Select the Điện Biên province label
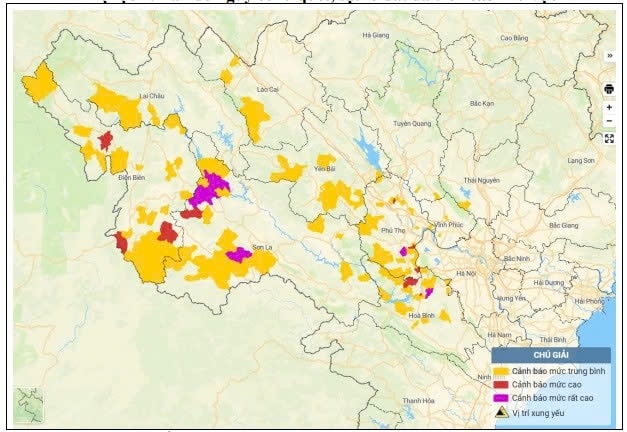 pyautogui.click(x=132, y=177)
